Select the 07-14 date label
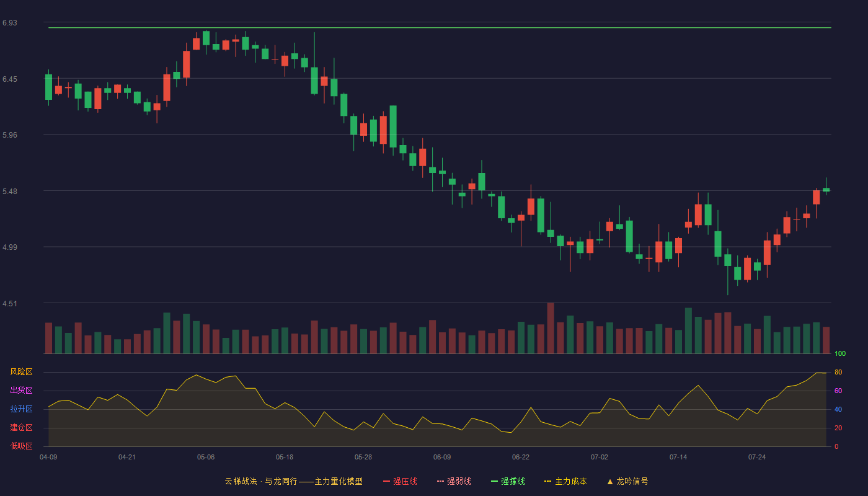This screenshot has width=868, height=496. click(x=678, y=457)
